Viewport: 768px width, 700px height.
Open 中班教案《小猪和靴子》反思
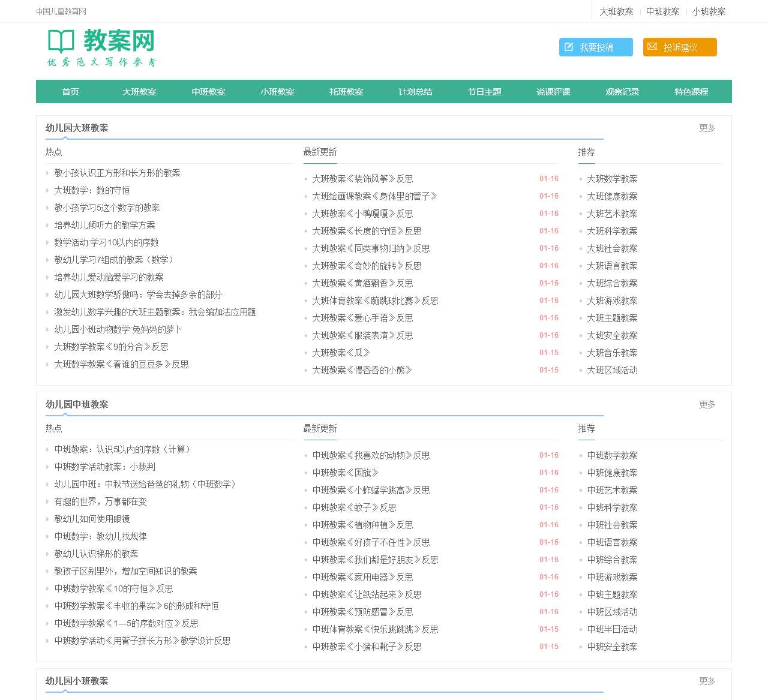367,647
